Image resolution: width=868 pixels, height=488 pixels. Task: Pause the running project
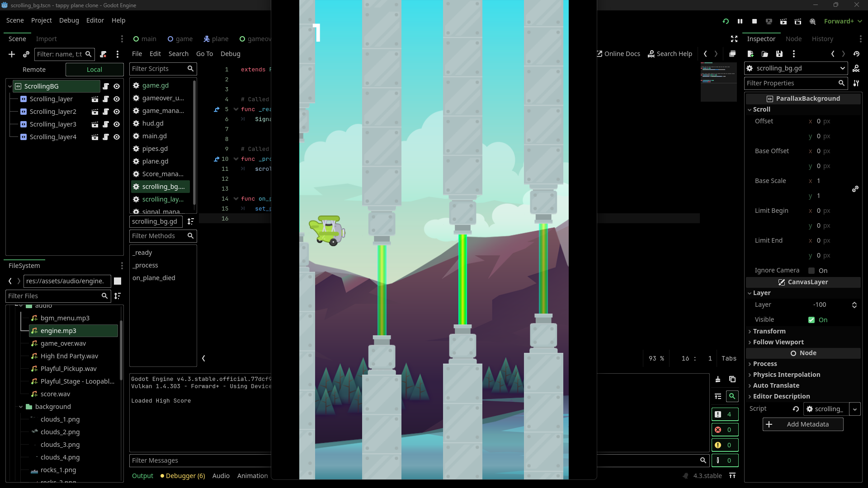pos(740,21)
